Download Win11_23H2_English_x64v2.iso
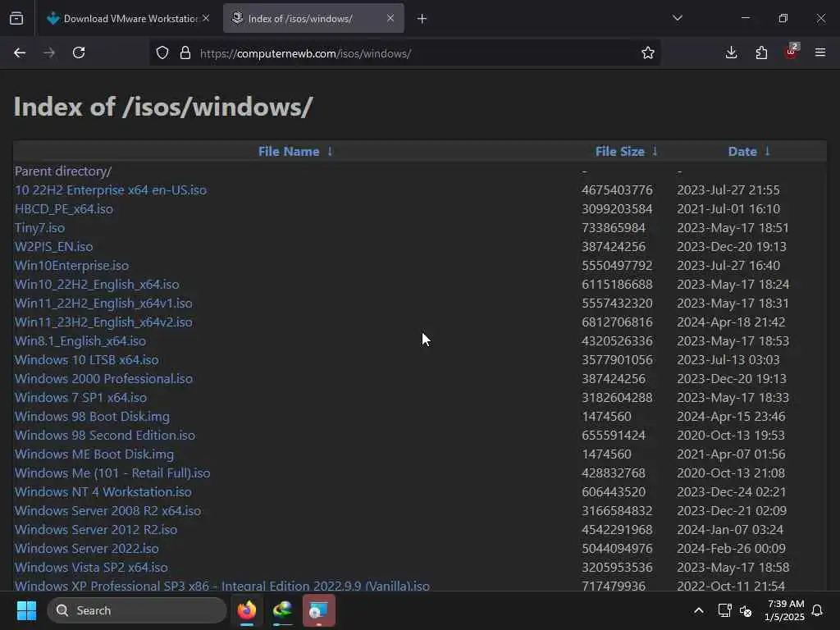The height and width of the screenshot is (630, 840). coord(103,322)
